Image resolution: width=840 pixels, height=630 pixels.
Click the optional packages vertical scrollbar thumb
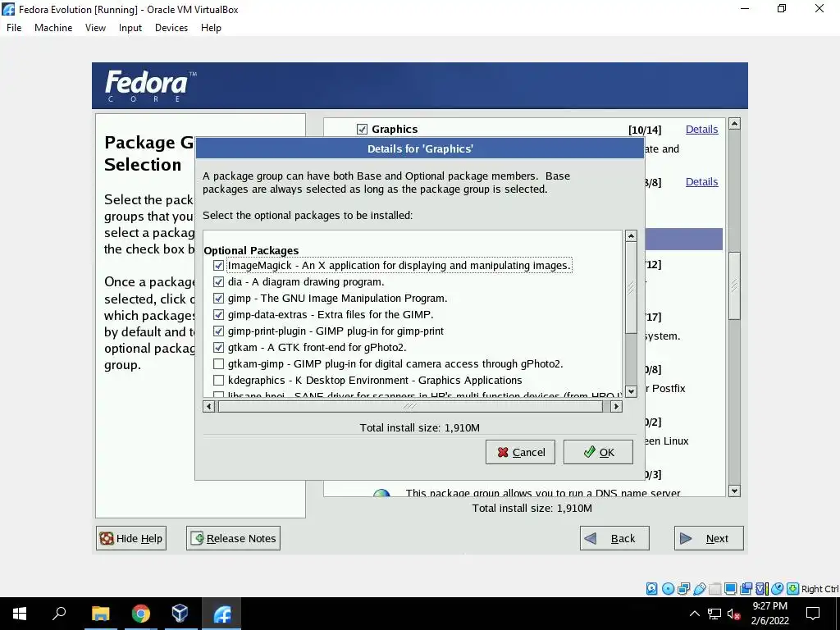[631, 287]
